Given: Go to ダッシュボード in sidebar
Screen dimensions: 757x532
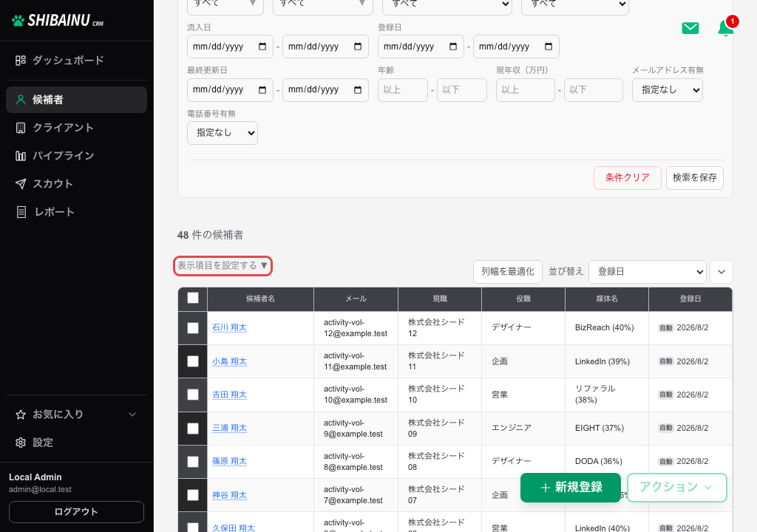Looking at the screenshot, I should 76,61.
